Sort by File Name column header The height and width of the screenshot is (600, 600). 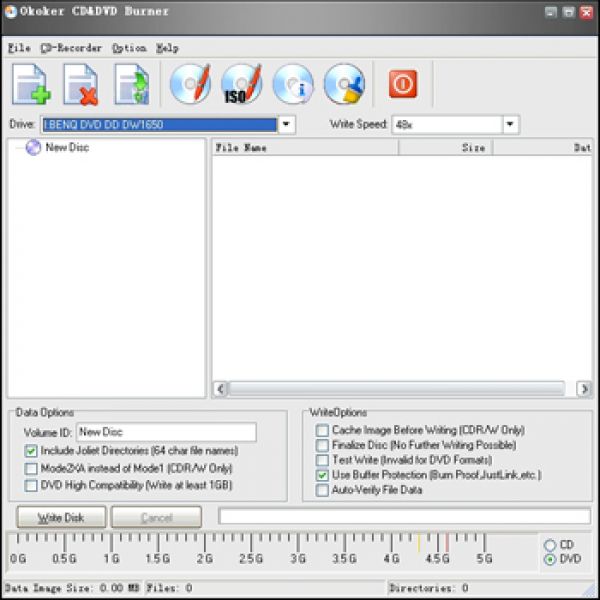pos(305,148)
